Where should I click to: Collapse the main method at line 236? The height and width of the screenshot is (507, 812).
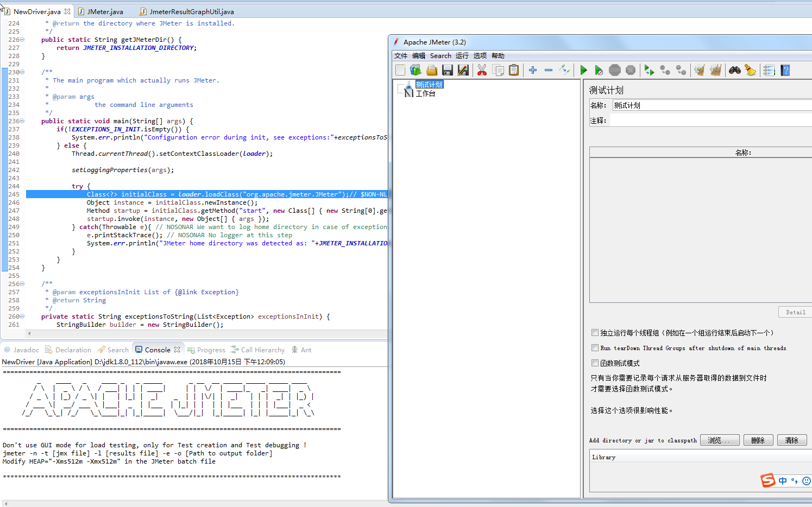(22, 121)
